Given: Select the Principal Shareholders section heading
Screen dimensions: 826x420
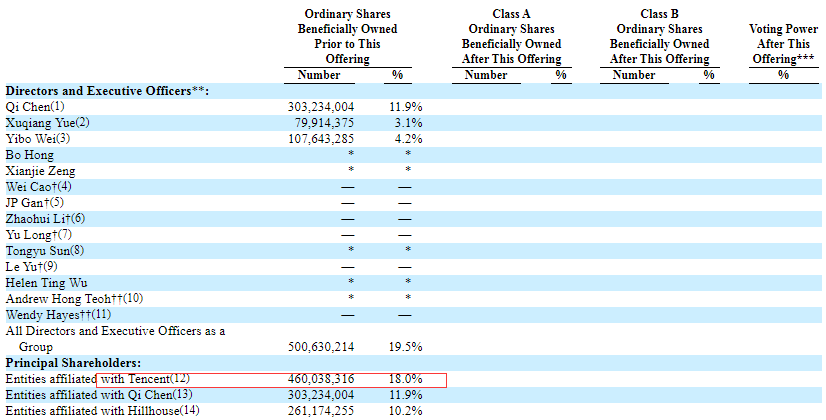Looking at the screenshot, I should (73, 362).
